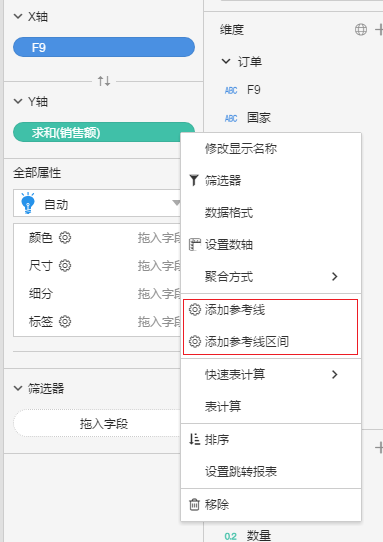Click the blue F9 pill in X轴

(x=104, y=47)
